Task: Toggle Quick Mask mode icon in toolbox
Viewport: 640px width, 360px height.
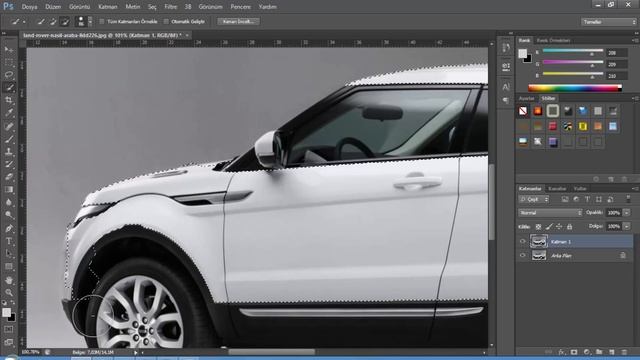Action: coord(9,329)
